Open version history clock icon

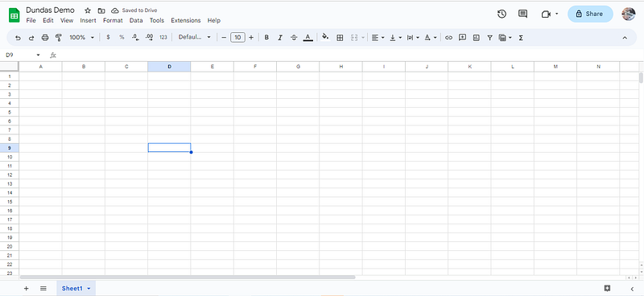[x=502, y=14]
